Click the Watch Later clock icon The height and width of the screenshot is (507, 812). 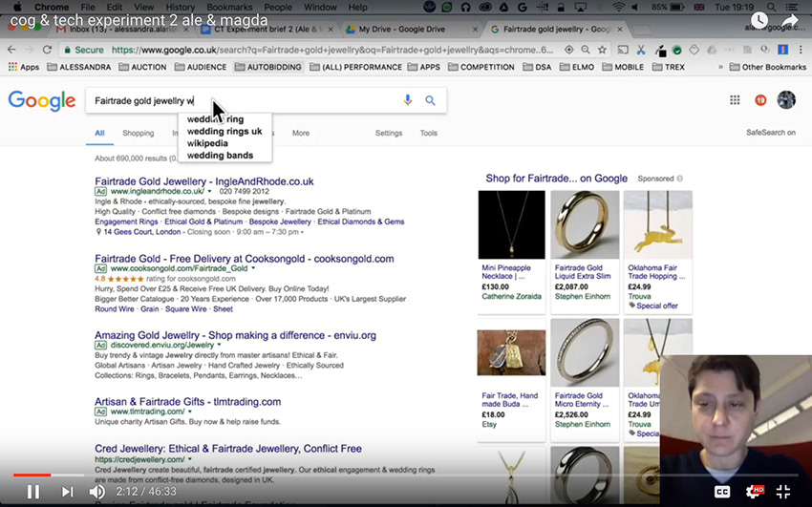point(759,20)
